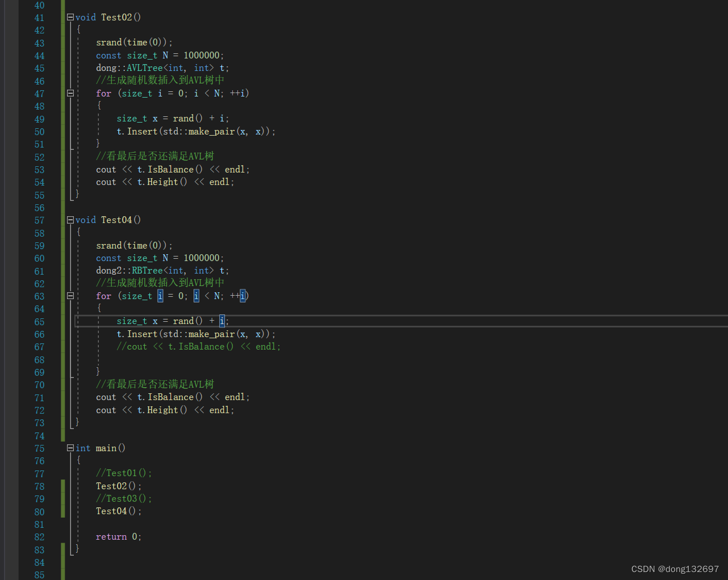Screen dimensions: 728x580
Task: Click line number 65 in the gutter
Action: click(x=39, y=322)
